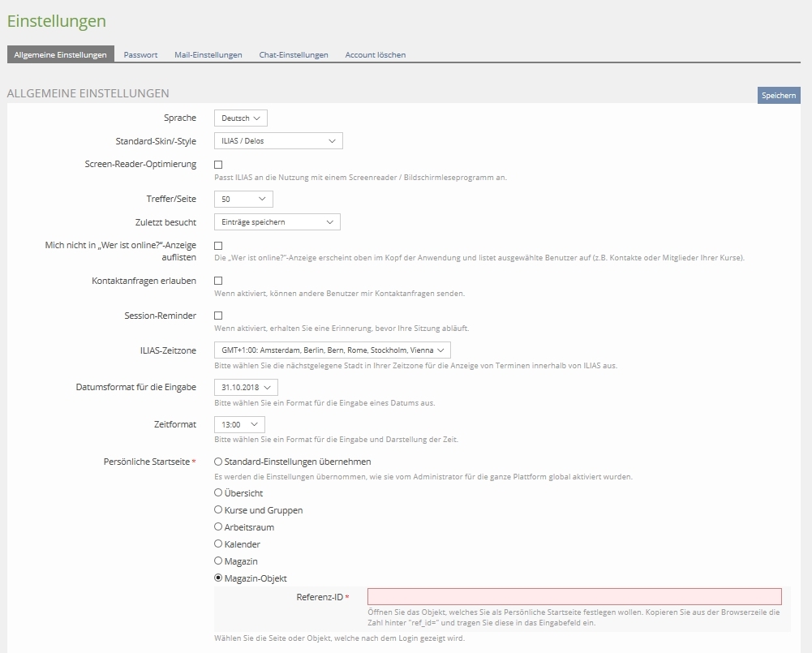The image size is (812, 653).
Task: Choose Kurse und Gruppen as start page
Action: click(x=218, y=510)
